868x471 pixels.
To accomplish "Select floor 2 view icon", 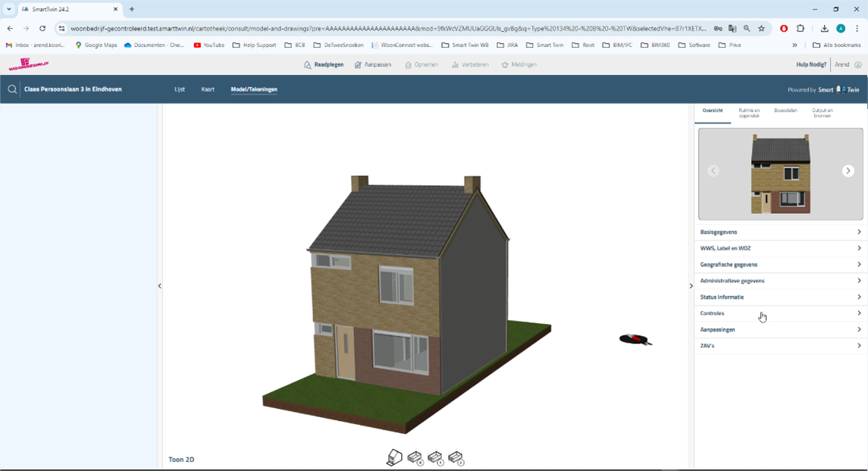I will point(456,457).
